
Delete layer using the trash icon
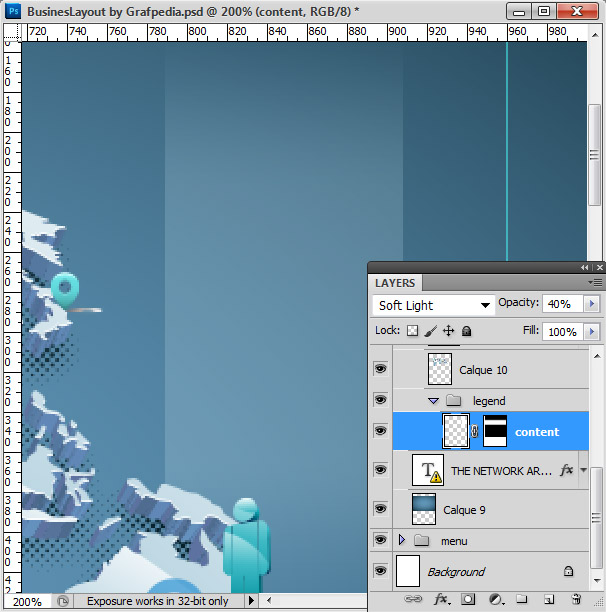[x=576, y=599]
